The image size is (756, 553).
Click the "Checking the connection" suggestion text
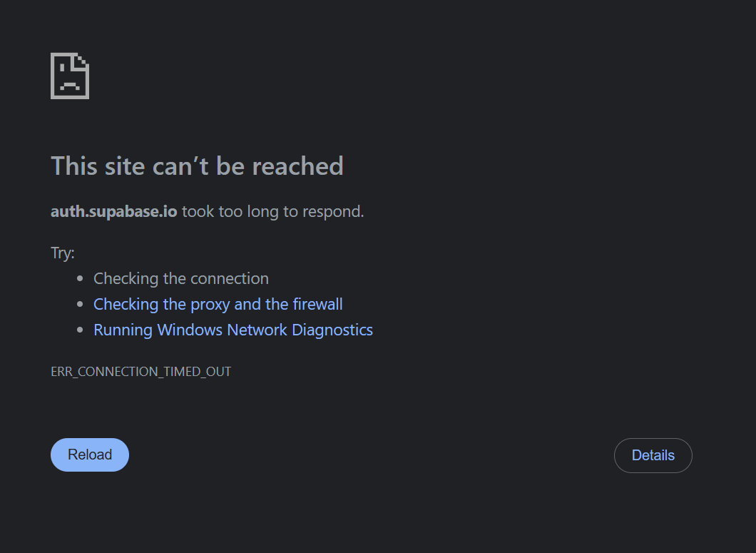181,278
